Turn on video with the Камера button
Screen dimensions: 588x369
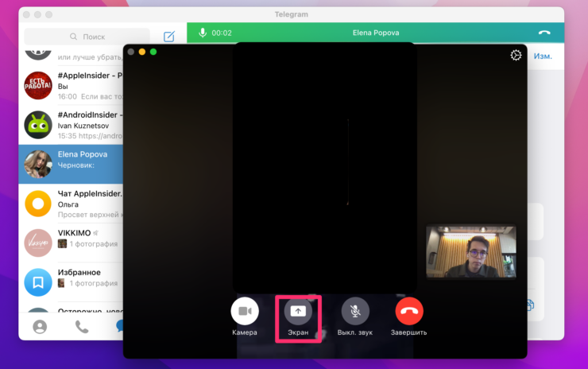pos(245,311)
